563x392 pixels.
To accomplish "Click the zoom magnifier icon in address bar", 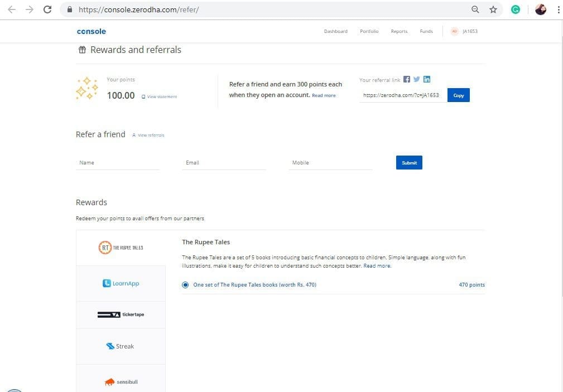I will [475, 9].
